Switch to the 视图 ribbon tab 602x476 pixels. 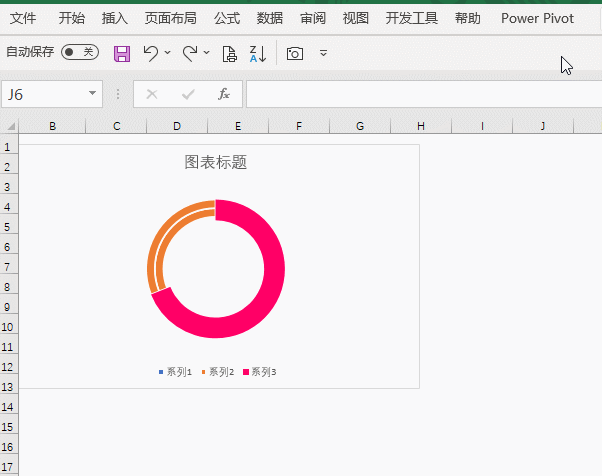point(356,18)
